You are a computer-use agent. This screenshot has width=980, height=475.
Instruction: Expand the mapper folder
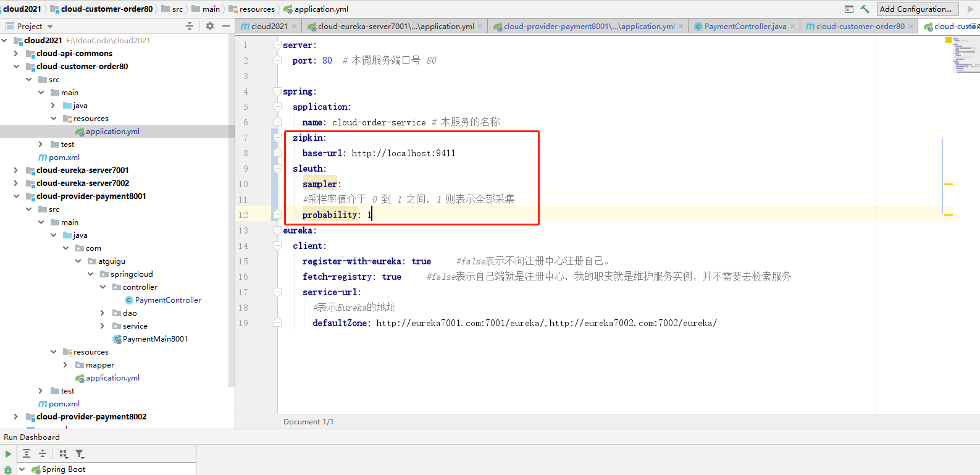click(65, 365)
